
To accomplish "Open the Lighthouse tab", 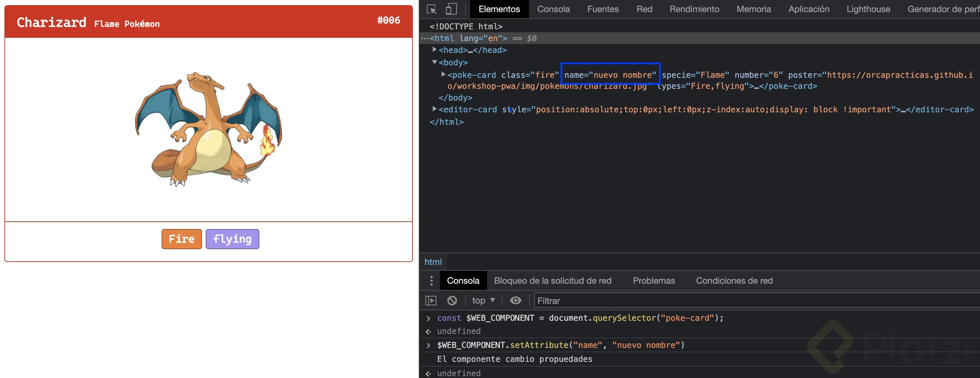I will click(x=868, y=9).
